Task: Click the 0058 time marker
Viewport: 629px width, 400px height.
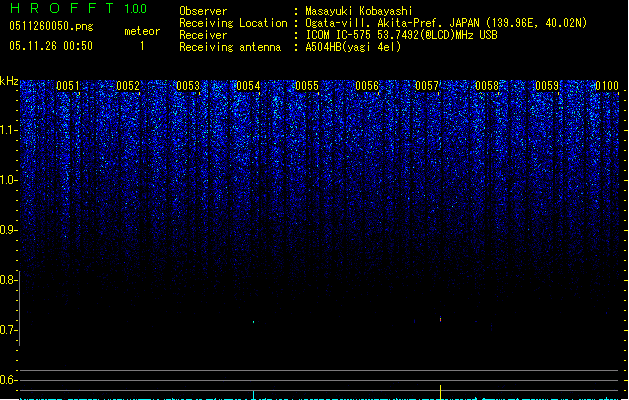Action: pos(487,86)
